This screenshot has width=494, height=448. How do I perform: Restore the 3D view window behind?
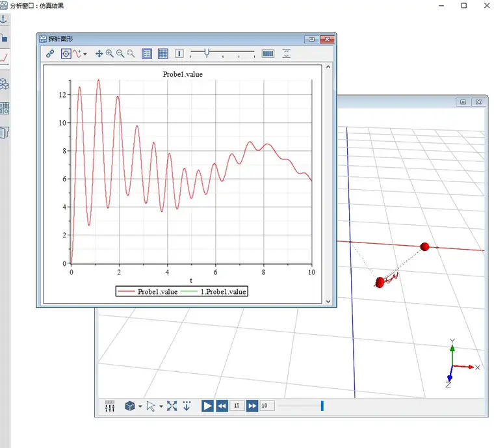tap(463, 102)
